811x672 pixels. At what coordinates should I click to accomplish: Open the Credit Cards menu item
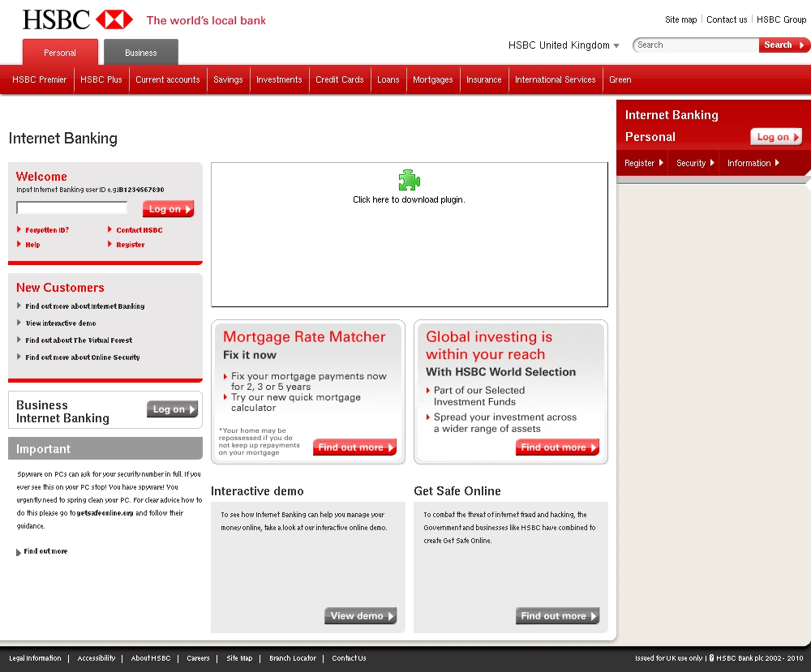[x=340, y=79]
